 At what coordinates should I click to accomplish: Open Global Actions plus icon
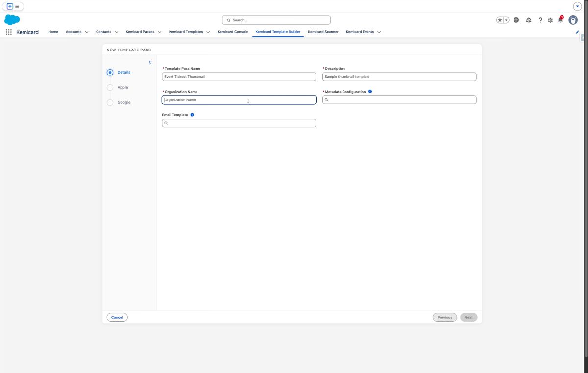[516, 20]
